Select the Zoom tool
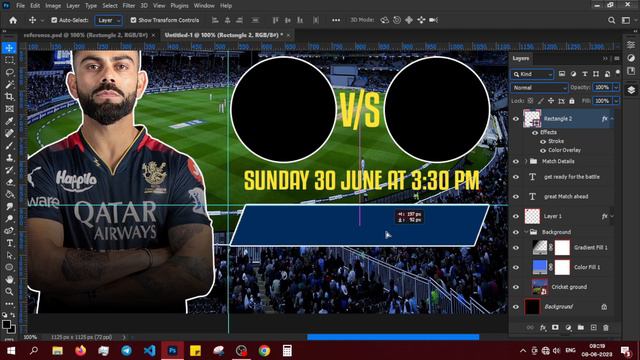640x360 pixels. click(x=9, y=292)
